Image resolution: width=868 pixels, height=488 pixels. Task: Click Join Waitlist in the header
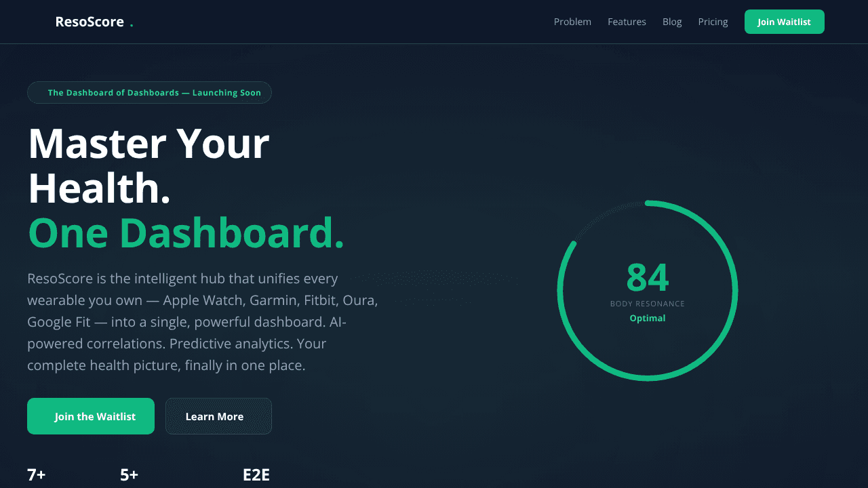pos(784,22)
